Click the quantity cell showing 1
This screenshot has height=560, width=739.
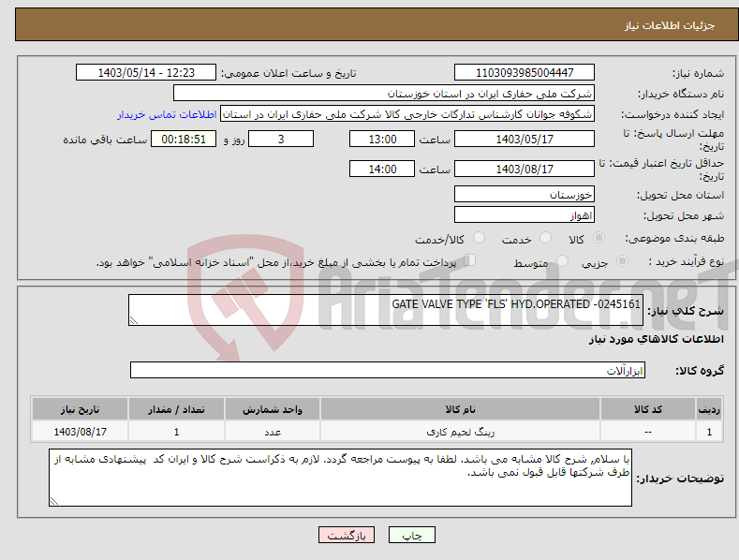(176, 432)
